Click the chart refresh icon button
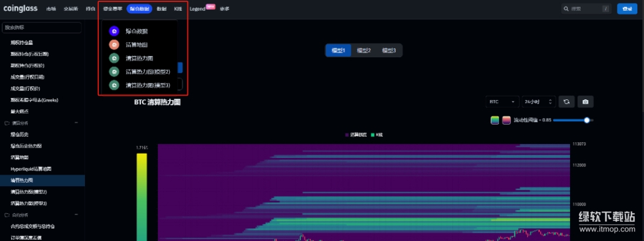644x241 pixels. [x=566, y=102]
